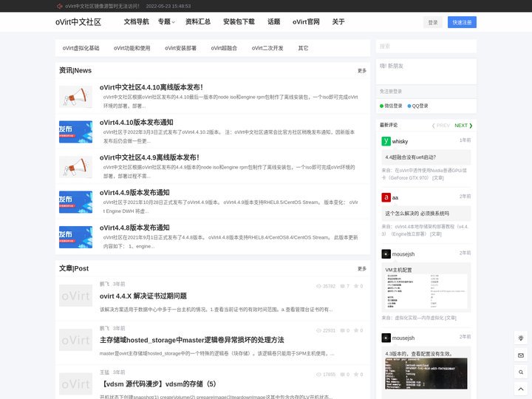Open article oVirt中文社区4.4.9离线版本发布
Image resolution: width=532 pixels, height=399 pixels.
point(149,157)
